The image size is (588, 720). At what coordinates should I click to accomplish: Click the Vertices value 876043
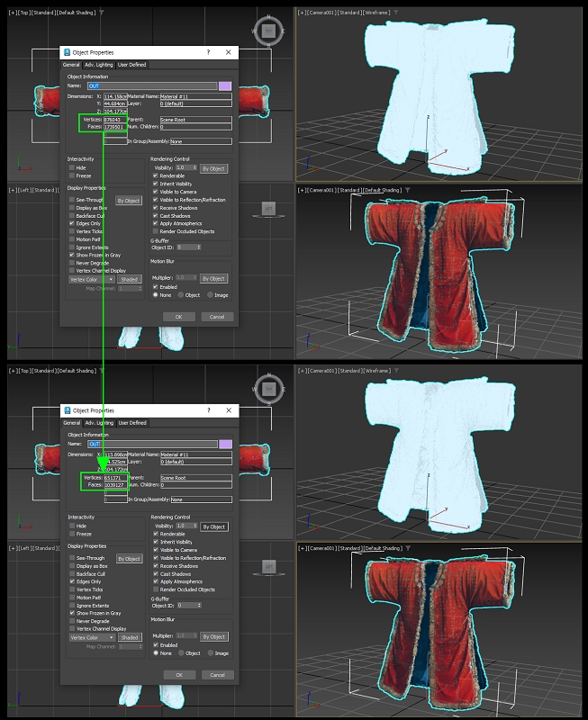coord(115,120)
